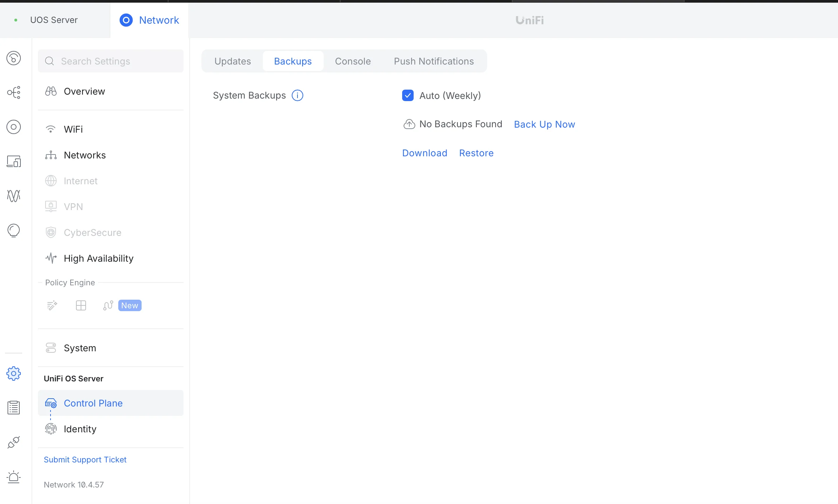The image size is (838, 504).
Task: Toggle the Auto (Weekly) checkbox
Action: pos(408,95)
